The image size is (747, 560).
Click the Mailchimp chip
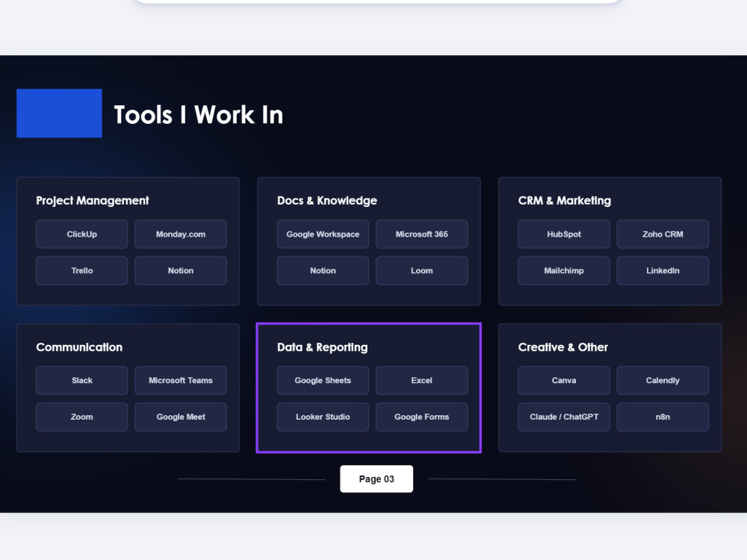point(564,270)
